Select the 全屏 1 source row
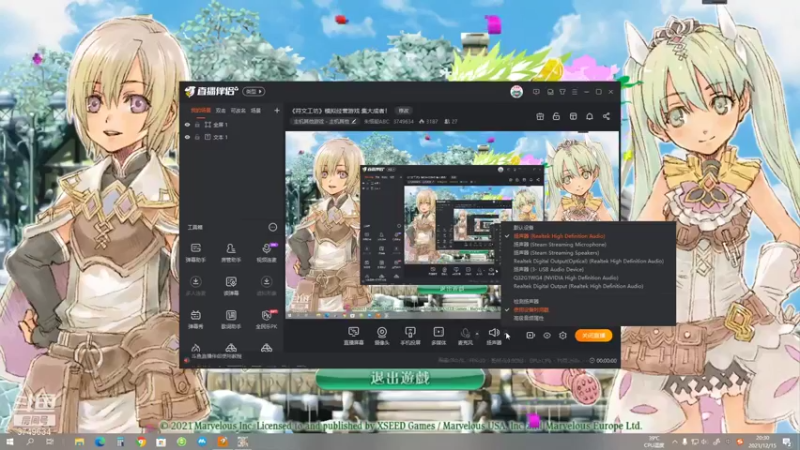This screenshot has width=800, height=450. (x=232, y=124)
